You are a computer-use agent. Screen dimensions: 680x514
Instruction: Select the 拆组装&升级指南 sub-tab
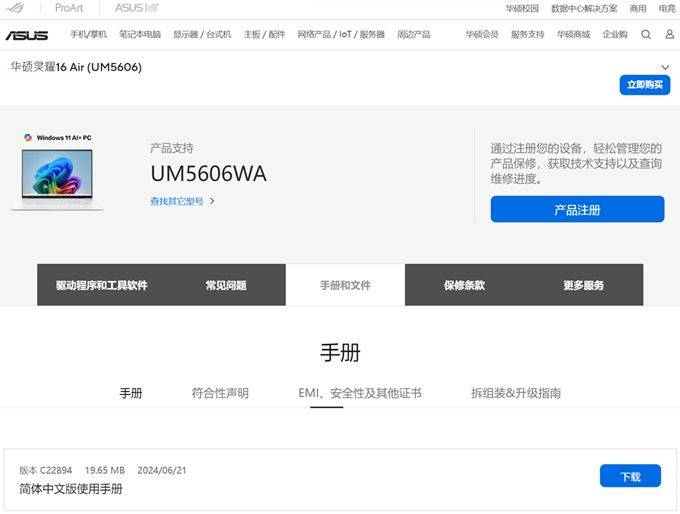pyautogui.click(x=516, y=393)
